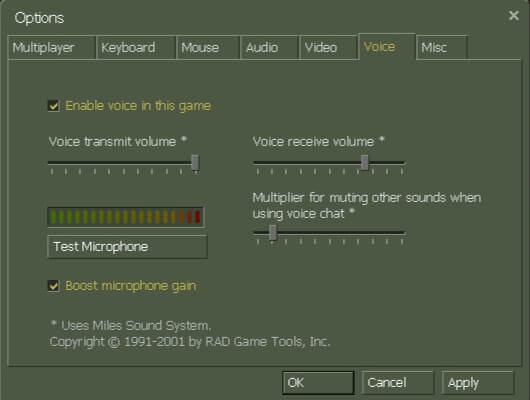Open the Keyboard tab
The height and width of the screenshot is (400, 530).
tap(136, 47)
